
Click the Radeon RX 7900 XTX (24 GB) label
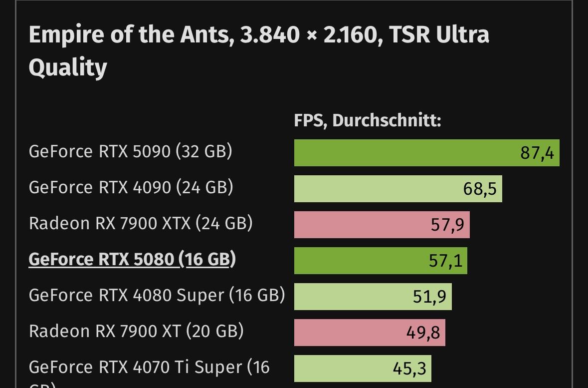click(141, 223)
